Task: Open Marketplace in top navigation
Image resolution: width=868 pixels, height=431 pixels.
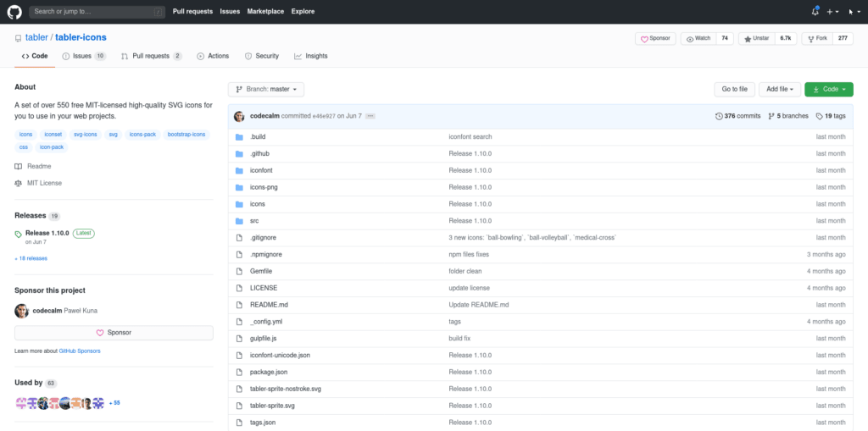Action: point(265,11)
